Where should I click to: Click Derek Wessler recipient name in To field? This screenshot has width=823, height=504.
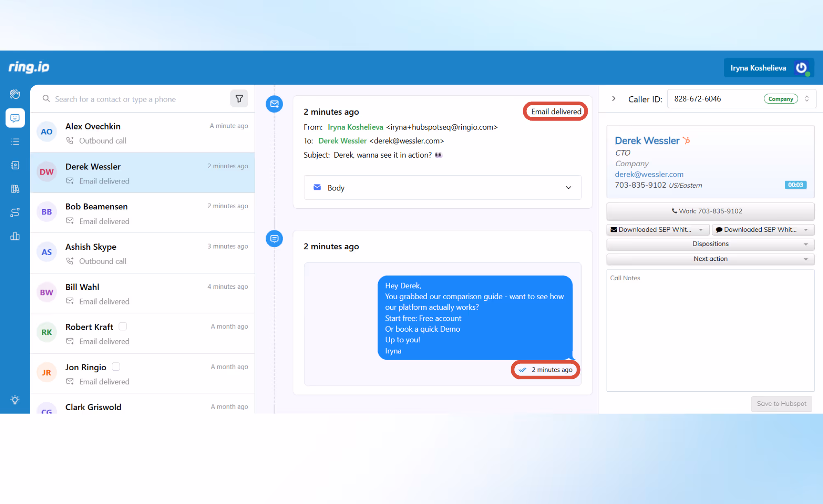[342, 141]
